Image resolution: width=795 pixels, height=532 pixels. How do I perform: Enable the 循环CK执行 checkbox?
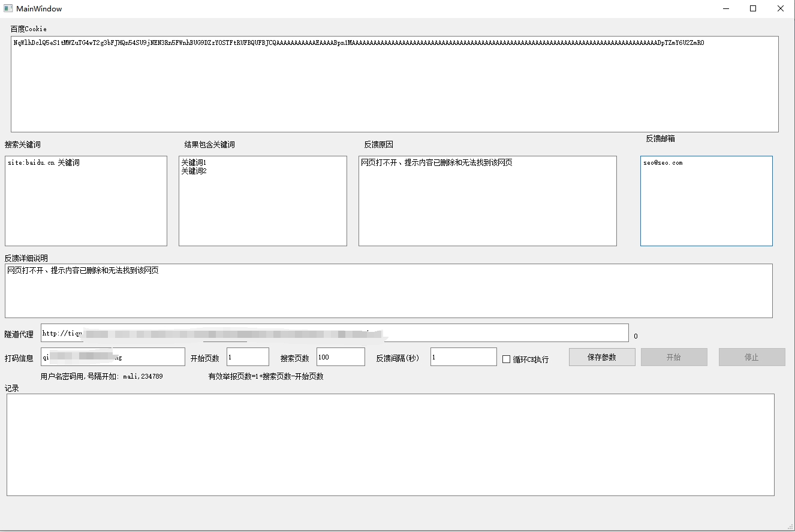click(x=506, y=359)
